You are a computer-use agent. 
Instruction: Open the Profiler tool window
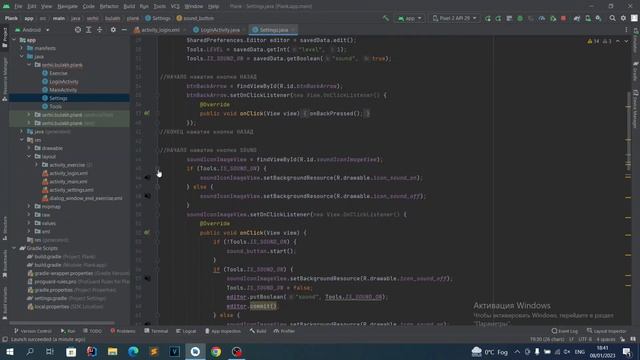tap(284, 331)
